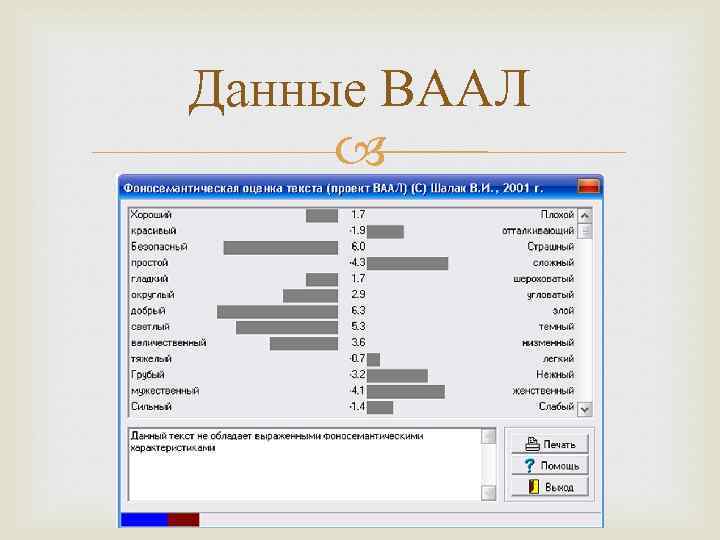Click the женственный label
720x540 pixels.
tap(543, 391)
